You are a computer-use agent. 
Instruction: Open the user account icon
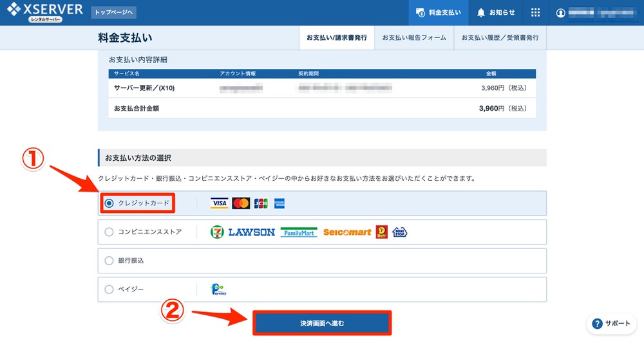560,13
